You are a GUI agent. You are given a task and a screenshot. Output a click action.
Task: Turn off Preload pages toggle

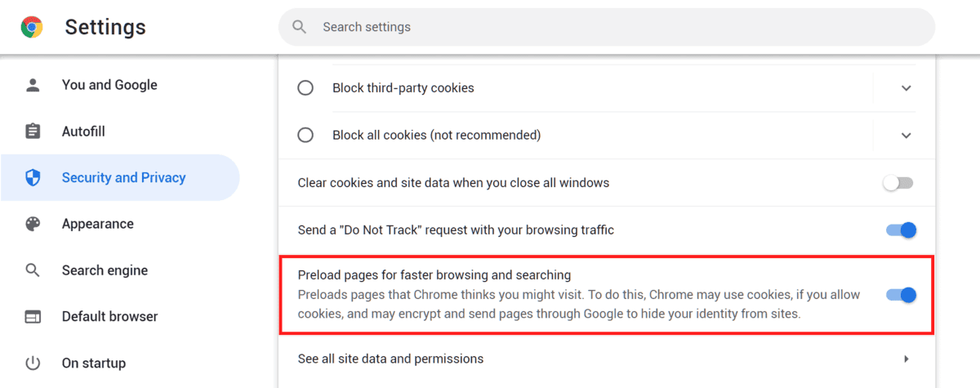click(x=902, y=295)
